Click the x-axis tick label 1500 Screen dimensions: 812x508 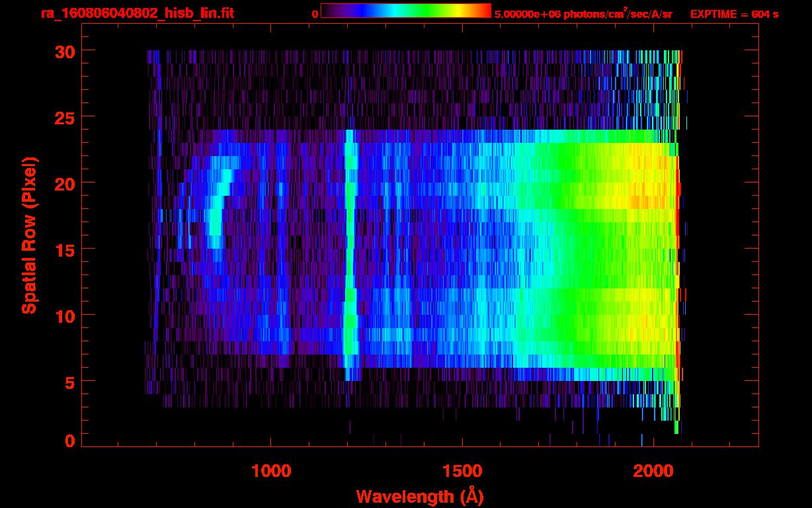click(462, 471)
